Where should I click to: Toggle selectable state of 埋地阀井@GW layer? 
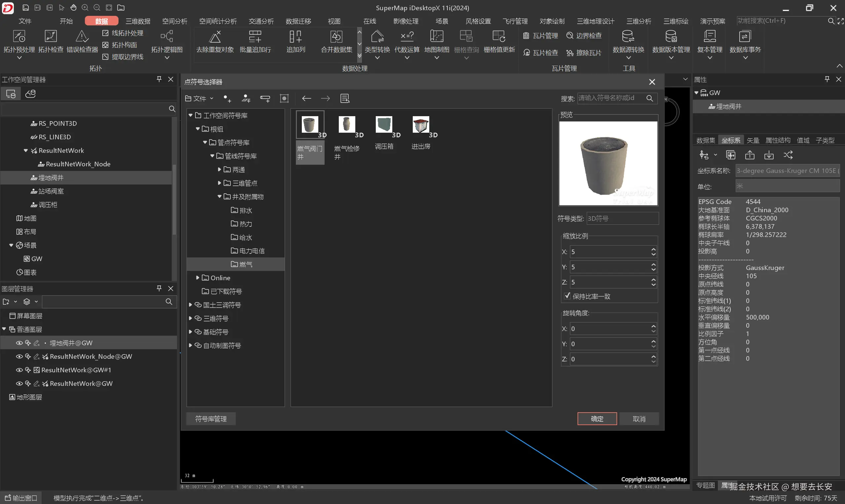pyautogui.click(x=28, y=343)
